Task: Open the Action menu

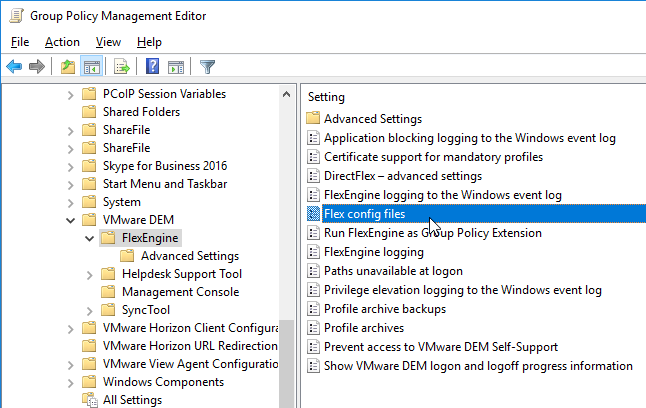Action: [62, 42]
